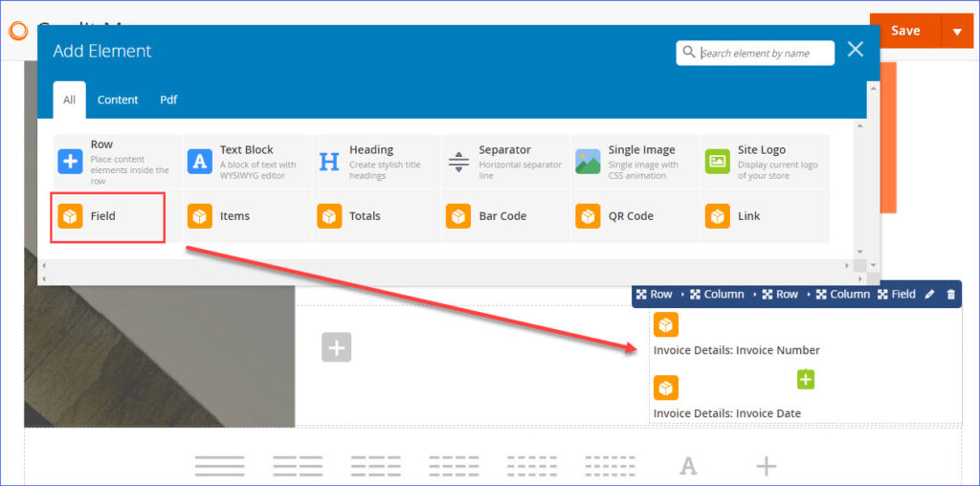Select the three-column row layout
The width and height of the screenshot is (980, 486).
375,466
